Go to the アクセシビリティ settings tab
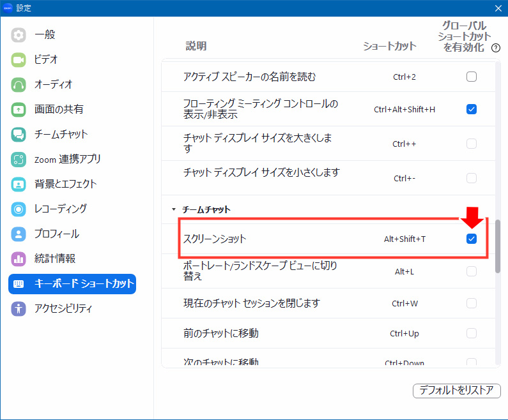Image resolution: width=508 pixels, height=420 pixels. pyautogui.click(x=63, y=308)
